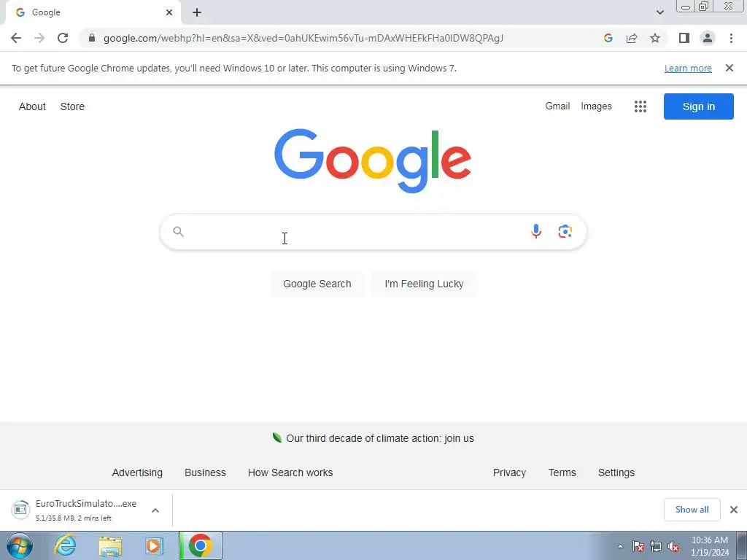Viewport: 747px width, 560px height.
Task: Click the Sign in button
Action: point(698,106)
